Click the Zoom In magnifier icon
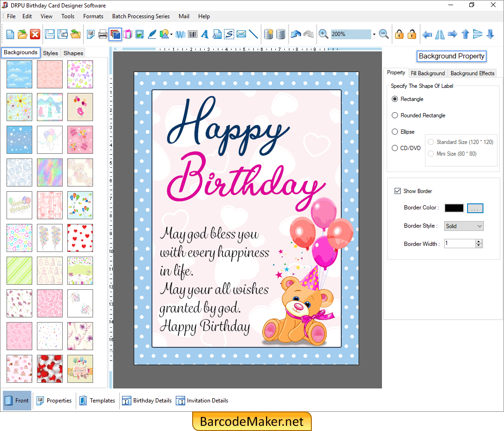504x431 pixels. 324,34
